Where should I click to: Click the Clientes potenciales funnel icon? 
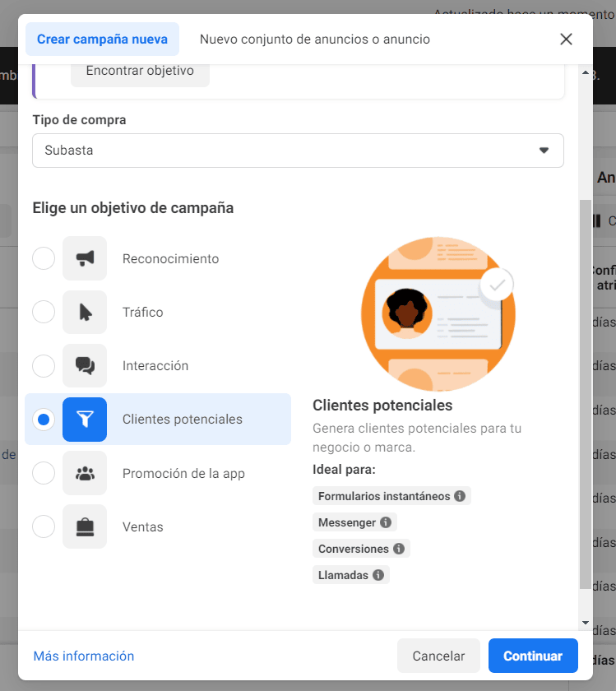point(85,420)
